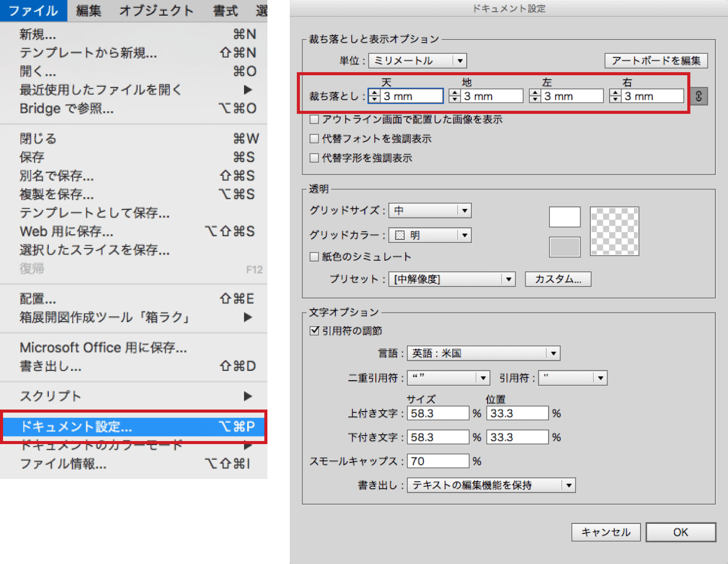
Task: Open the 編集 menu in the menu bar
Action: 88,11
